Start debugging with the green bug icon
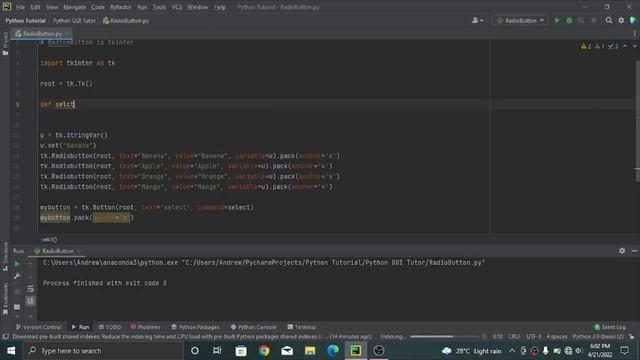 569,20
